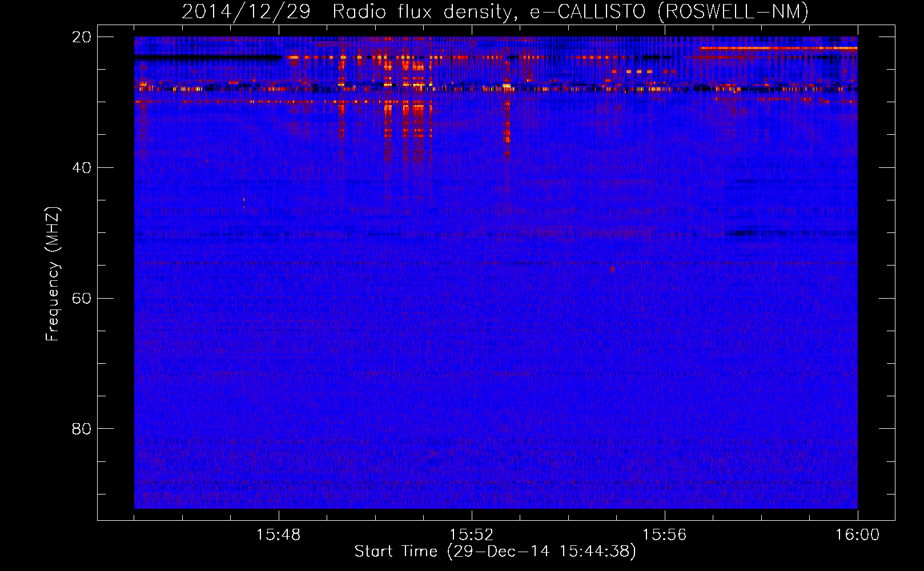924x571 pixels.
Task: Click the 15:56 time tick label
Action: click(665, 535)
